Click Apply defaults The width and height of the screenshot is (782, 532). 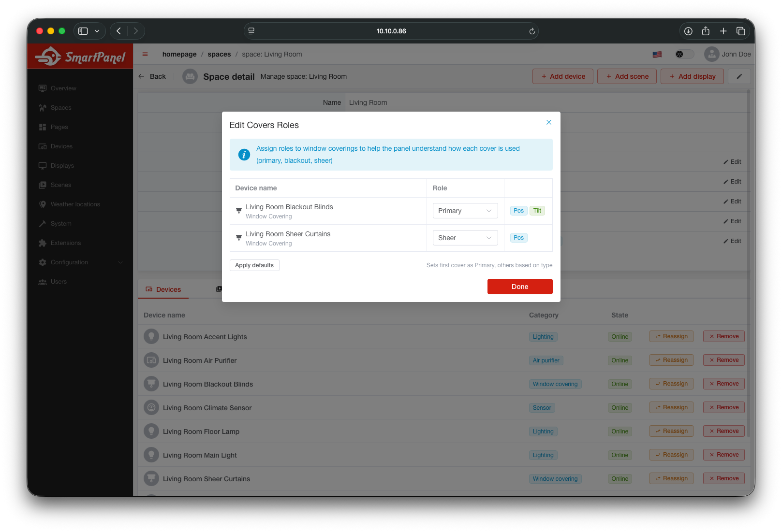(254, 265)
